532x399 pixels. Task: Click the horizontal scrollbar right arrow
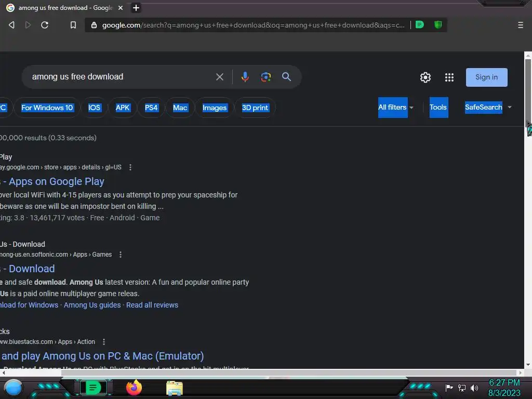[521, 373]
